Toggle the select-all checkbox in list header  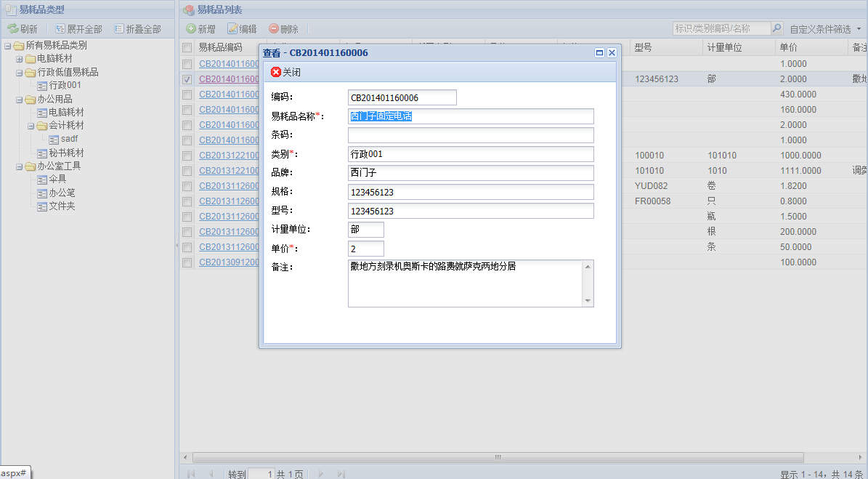click(187, 48)
